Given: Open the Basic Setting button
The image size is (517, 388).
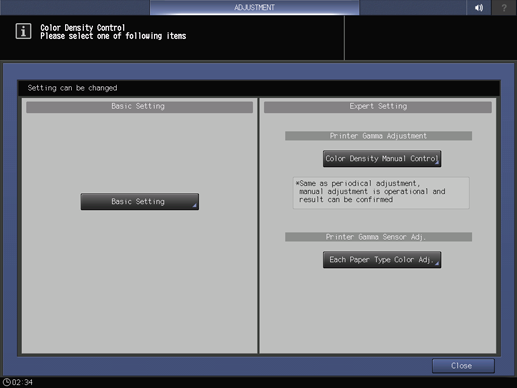Looking at the screenshot, I should point(140,201).
